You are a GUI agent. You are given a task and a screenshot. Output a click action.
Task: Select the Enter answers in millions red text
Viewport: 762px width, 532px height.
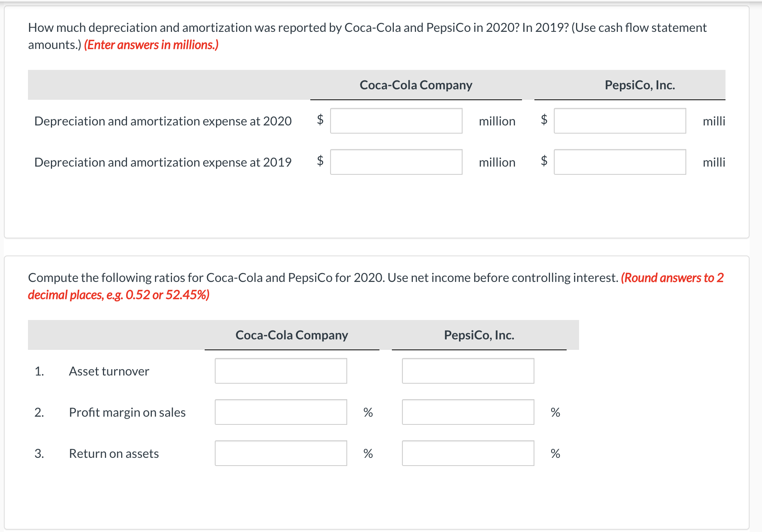151,45
